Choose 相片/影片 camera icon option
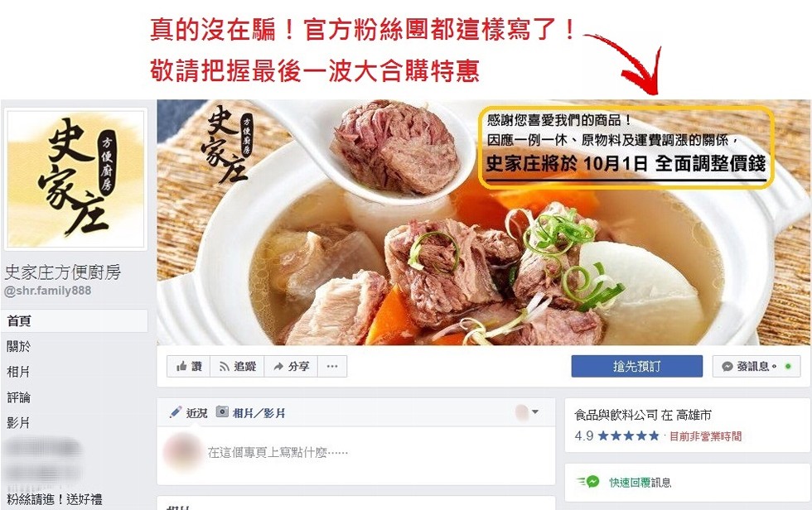Viewport: 812px width, 510px height. pos(250,412)
